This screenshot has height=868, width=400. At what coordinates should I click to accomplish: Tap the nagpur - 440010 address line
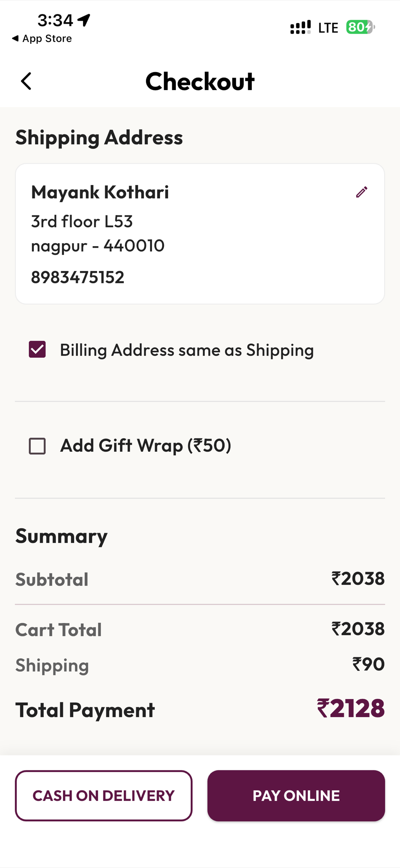click(x=98, y=245)
